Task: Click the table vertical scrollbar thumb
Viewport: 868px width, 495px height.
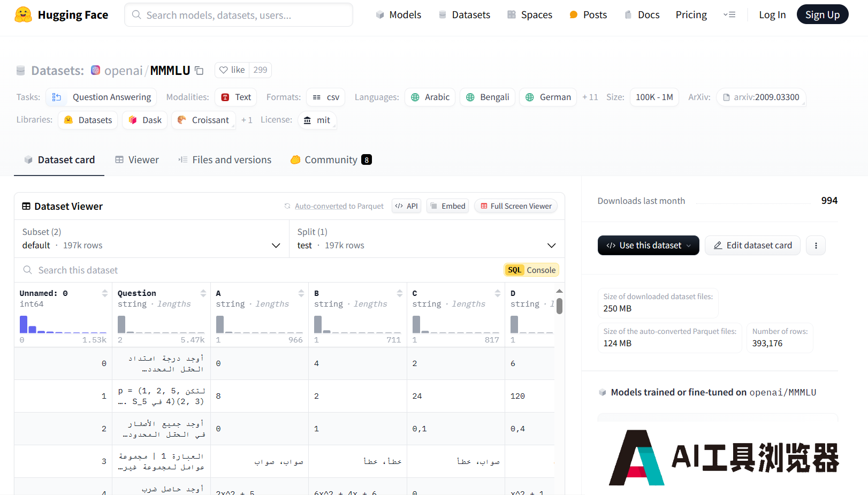Action: click(x=559, y=306)
